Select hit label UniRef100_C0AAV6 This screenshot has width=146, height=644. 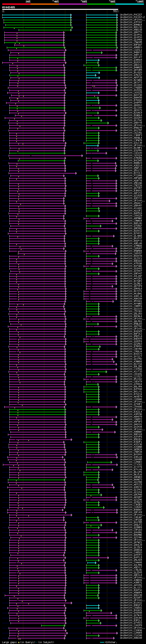pos(131,562)
